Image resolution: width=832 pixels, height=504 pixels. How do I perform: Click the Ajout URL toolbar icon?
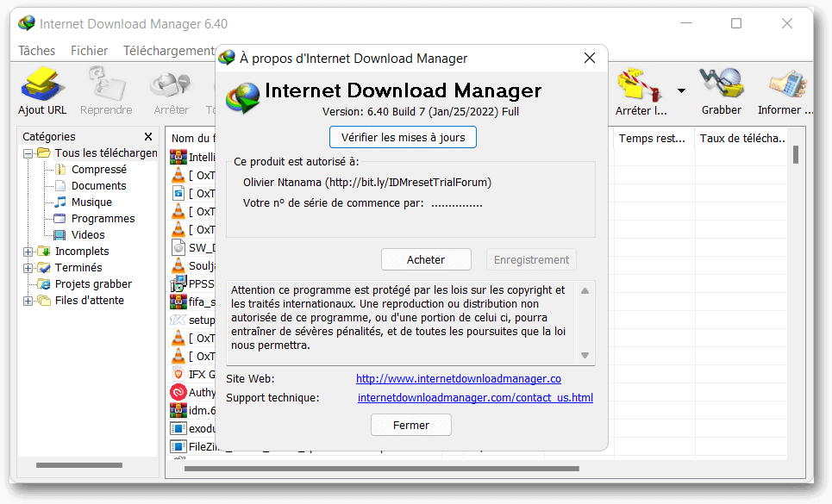42,90
